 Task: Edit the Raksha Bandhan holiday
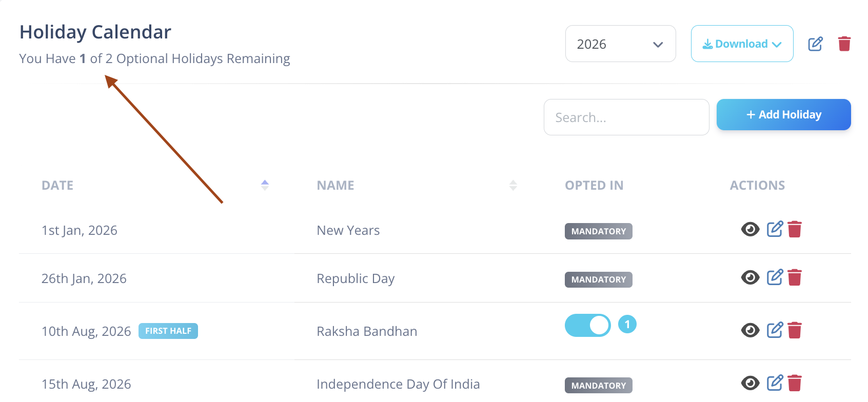(775, 330)
